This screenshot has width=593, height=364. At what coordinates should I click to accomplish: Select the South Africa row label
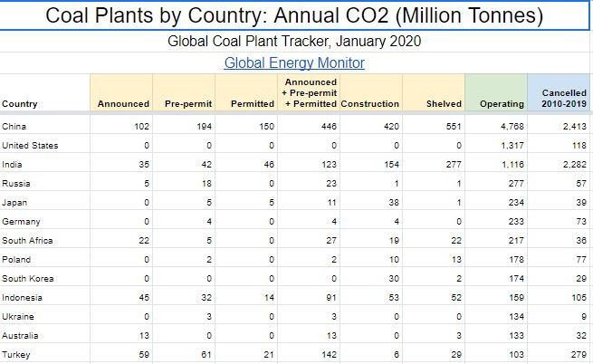[x=27, y=240]
